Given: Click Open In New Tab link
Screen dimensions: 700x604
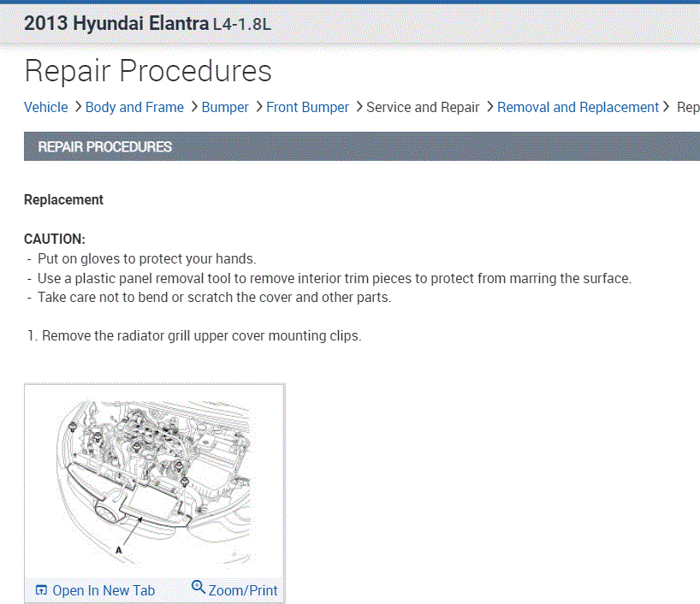Looking at the screenshot, I should pos(104,590).
